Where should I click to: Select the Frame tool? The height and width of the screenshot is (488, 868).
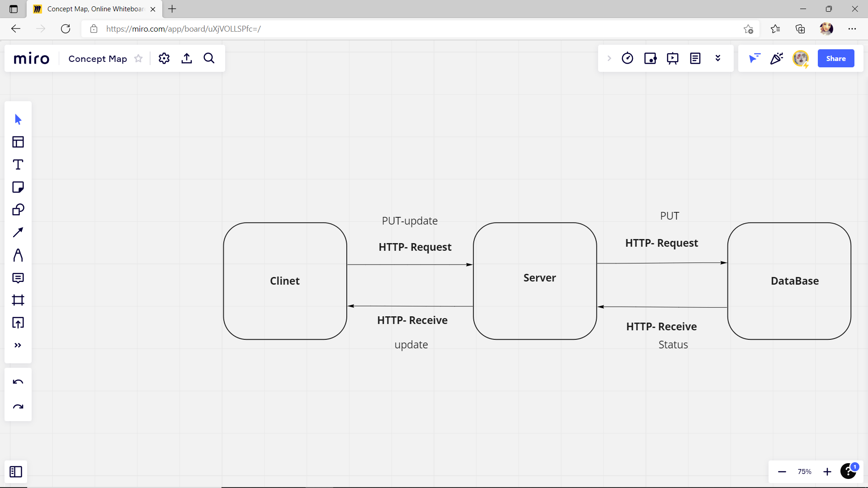(18, 300)
